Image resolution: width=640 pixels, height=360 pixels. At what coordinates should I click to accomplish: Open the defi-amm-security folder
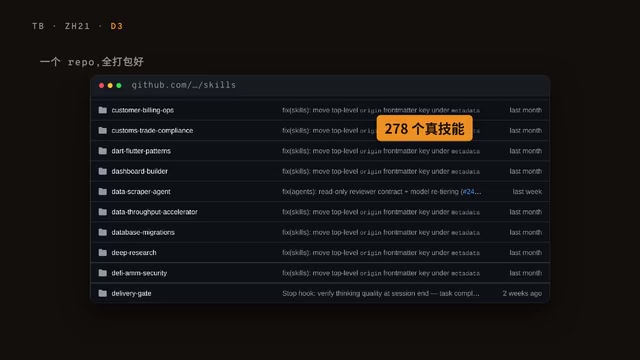[x=139, y=273]
